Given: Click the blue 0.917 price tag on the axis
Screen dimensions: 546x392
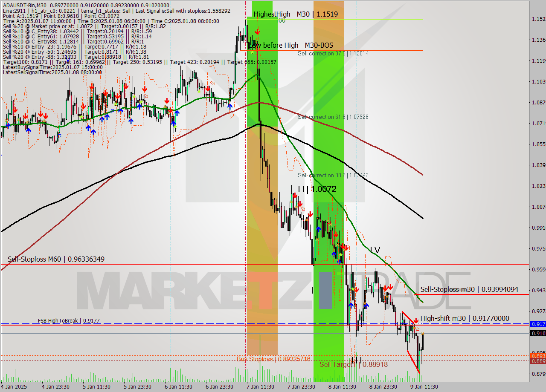Looking at the screenshot, I should pos(537,324).
